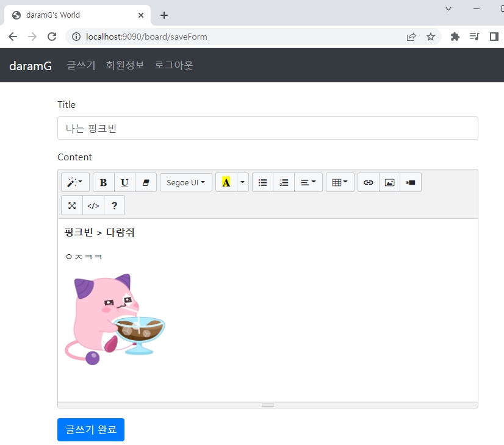The width and height of the screenshot is (504, 445).
Task: Click the address bar URL
Action: click(146, 37)
